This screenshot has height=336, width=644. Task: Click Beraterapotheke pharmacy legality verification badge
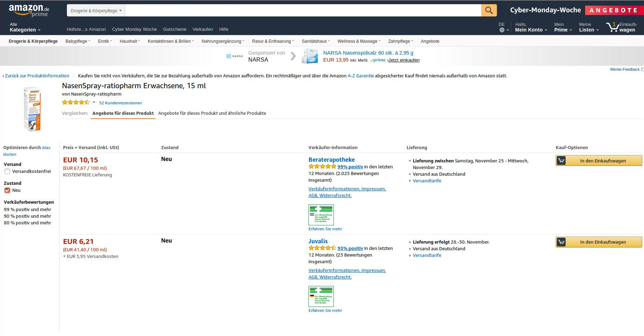[x=321, y=215]
